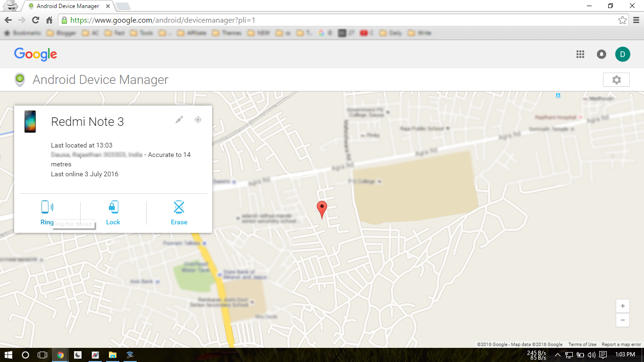Screen dimensions: 644x362
Task: Open the Action Center notifications
Action: point(603,355)
